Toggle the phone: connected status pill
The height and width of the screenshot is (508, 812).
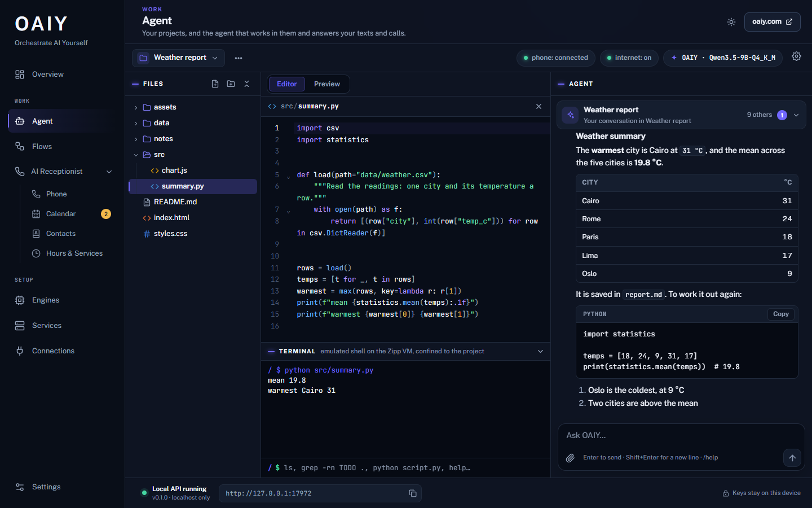pyautogui.click(x=555, y=58)
